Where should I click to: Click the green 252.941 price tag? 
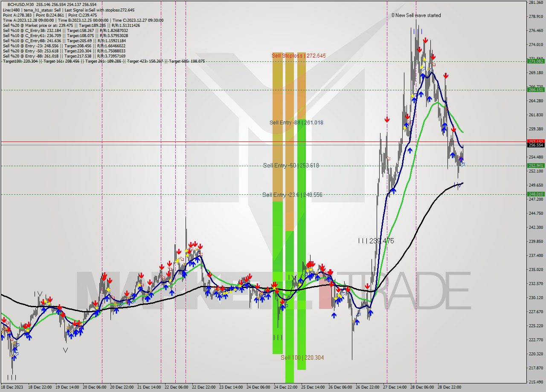point(536,166)
